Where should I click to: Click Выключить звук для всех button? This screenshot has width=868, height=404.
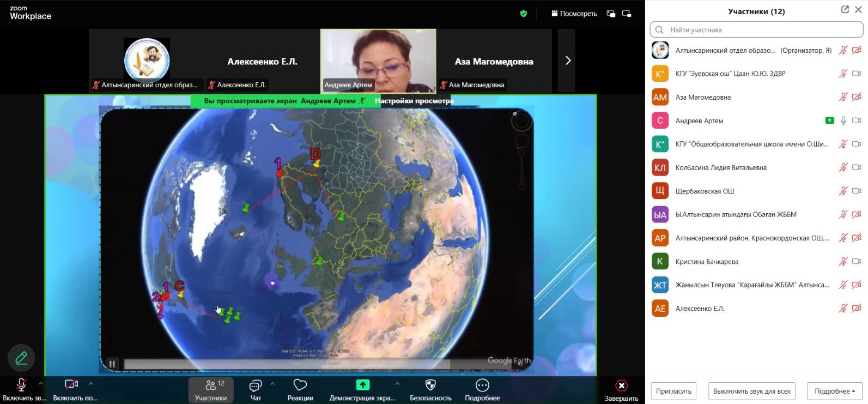pos(751,391)
